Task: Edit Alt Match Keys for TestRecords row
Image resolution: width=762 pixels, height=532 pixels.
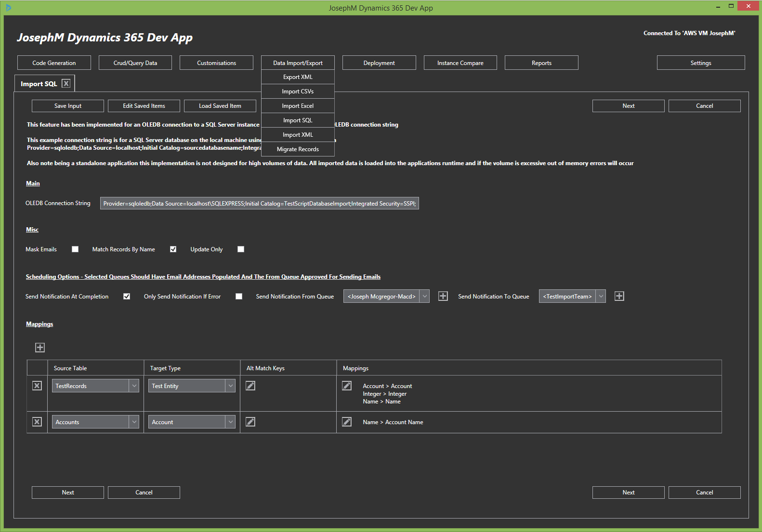Action: pos(250,386)
